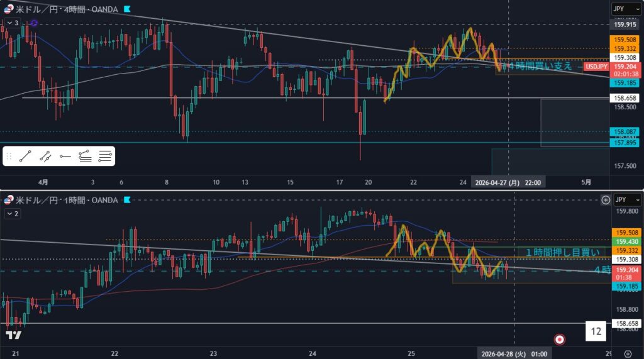Grab the drawing toolbar drag handle
The height and width of the screenshot is (359, 644).
coord(9,156)
